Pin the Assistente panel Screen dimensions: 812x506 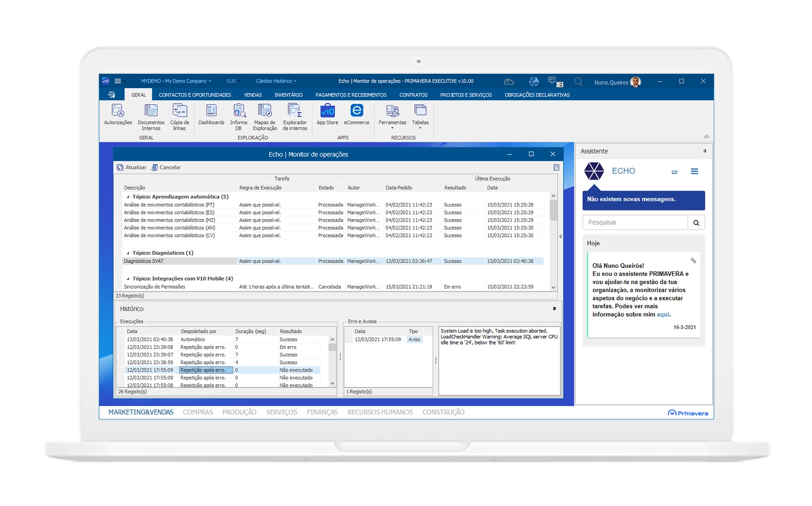705,151
